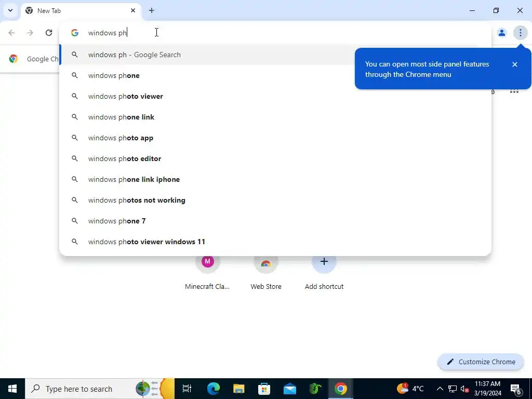Select the "windows phone link" suggestion

275,117
